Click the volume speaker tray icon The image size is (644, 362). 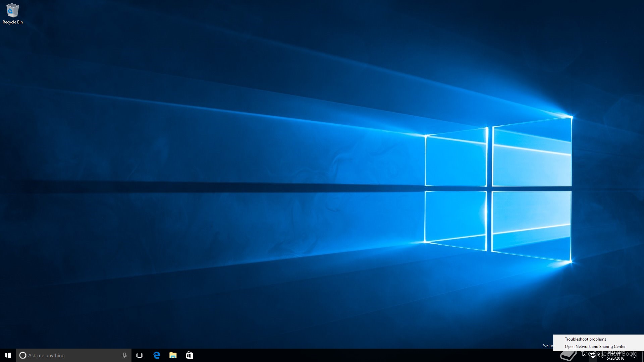[x=601, y=356]
